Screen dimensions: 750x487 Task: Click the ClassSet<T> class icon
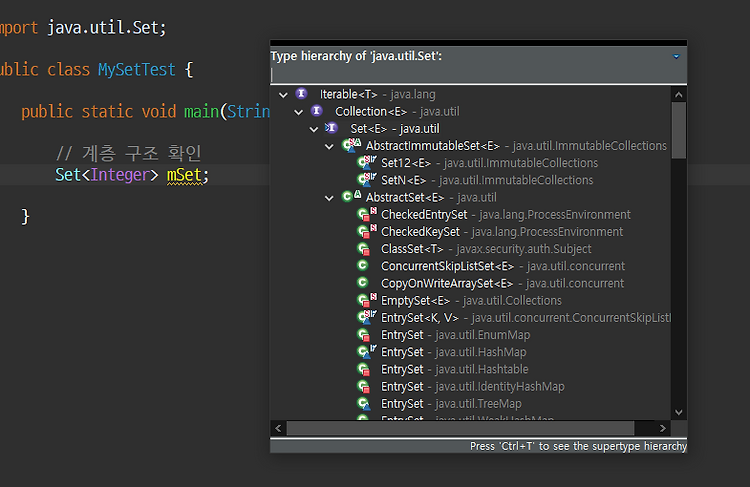pyautogui.click(x=364, y=249)
